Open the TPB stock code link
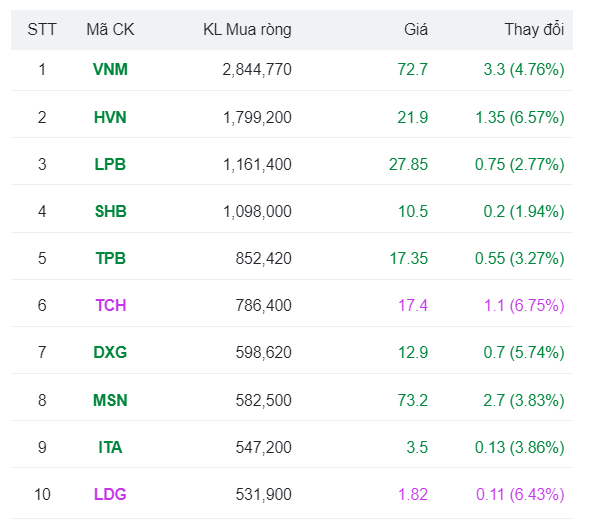590x531 pixels. pos(110,259)
